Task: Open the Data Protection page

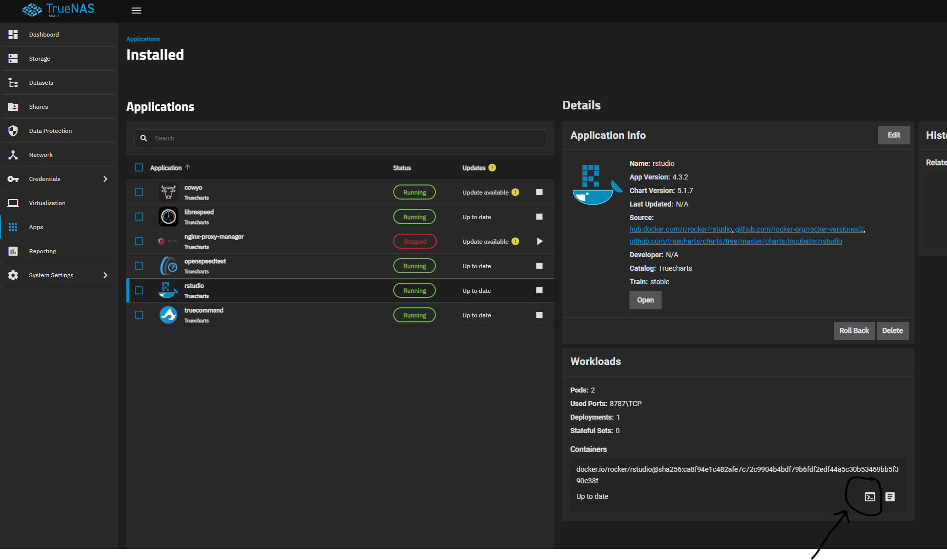Action: click(59, 131)
